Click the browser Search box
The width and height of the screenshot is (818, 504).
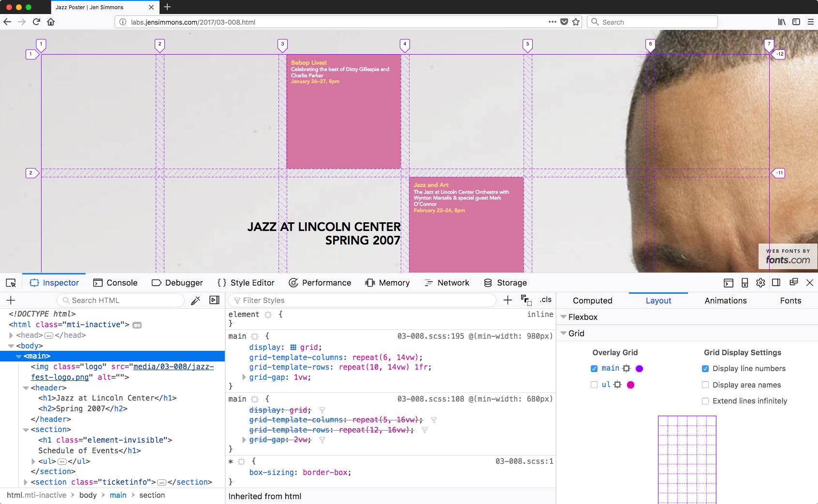pos(652,22)
